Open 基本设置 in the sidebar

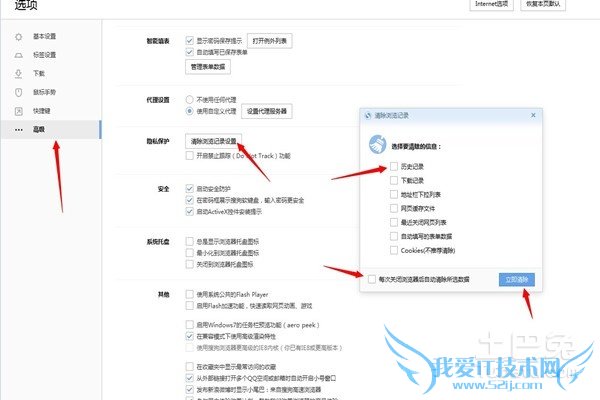(44, 36)
